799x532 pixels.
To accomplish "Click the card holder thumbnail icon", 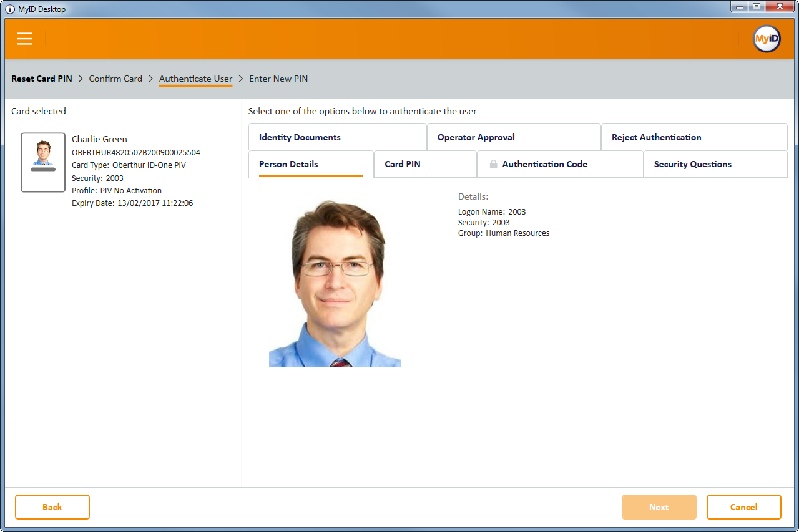I will (x=43, y=162).
